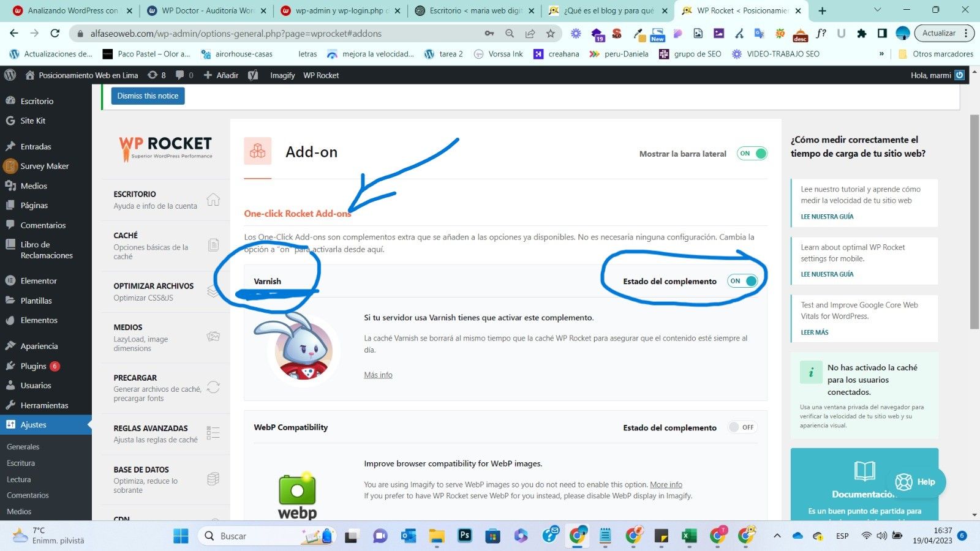Open LEE NUESTRA GUÍA under velocidad tutorial

pos(827,217)
